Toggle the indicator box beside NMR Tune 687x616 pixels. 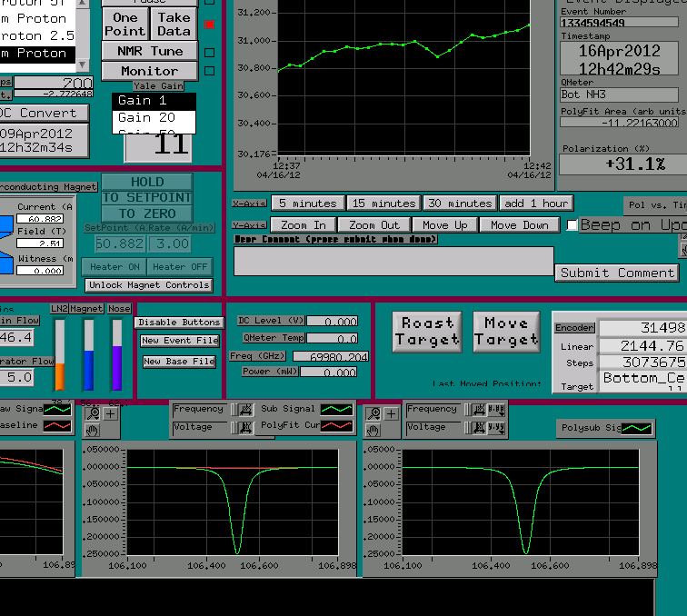coord(210,53)
